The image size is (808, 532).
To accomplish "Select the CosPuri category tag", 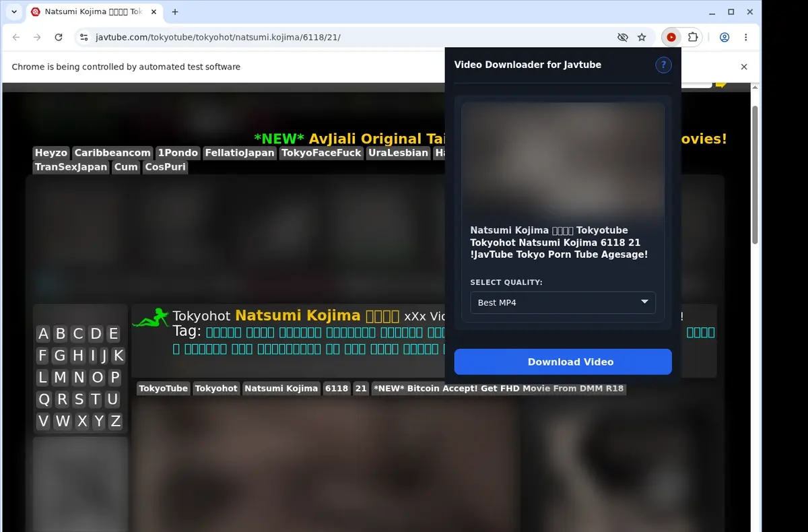I will (x=166, y=167).
